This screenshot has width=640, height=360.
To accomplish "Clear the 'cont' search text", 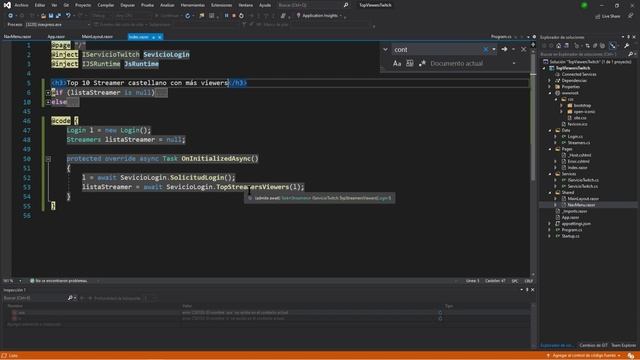I will [x=486, y=49].
